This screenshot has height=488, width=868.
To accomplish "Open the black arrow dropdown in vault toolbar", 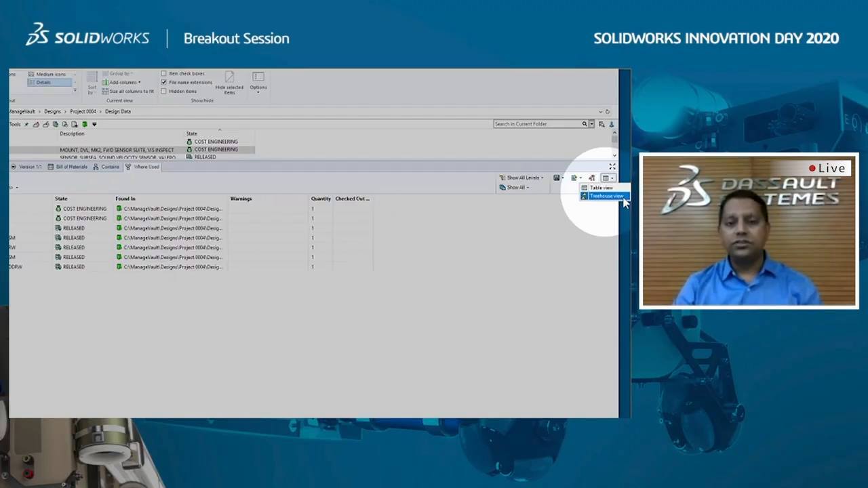I will [x=94, y=125].
